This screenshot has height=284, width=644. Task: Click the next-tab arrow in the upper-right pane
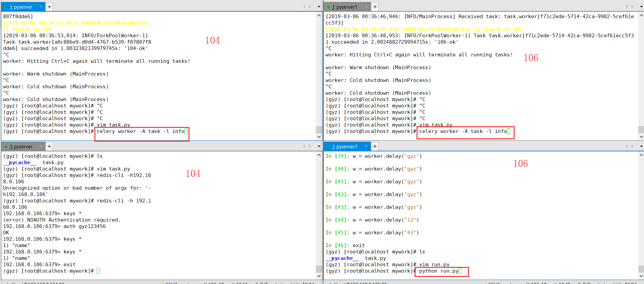pyautogui.click(x=632, y=7)
